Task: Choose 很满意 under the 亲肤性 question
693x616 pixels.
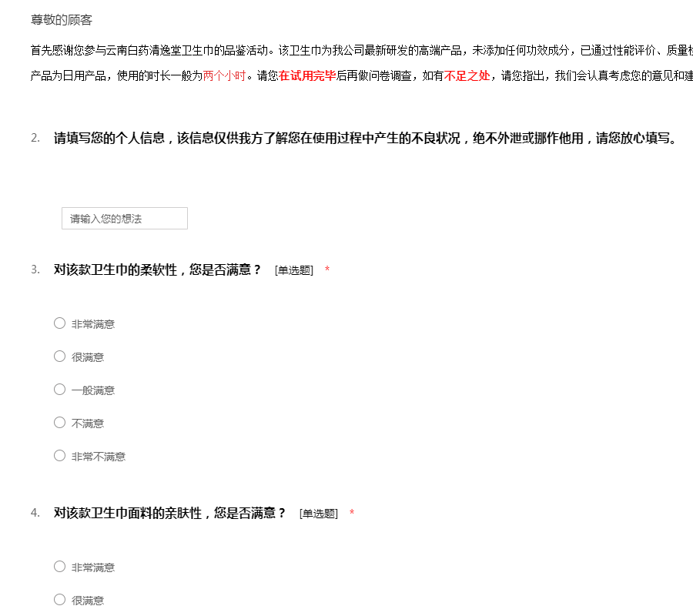Action: tap(59, 600)
